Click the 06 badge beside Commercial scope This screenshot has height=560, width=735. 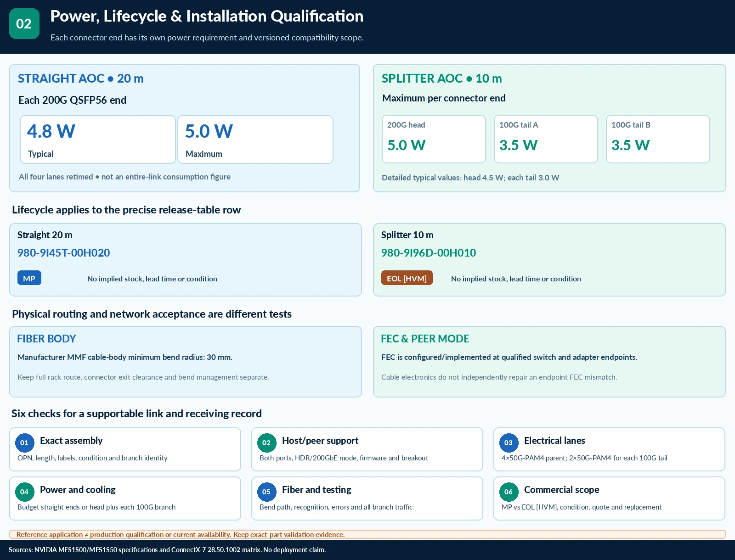pos(509,492)
